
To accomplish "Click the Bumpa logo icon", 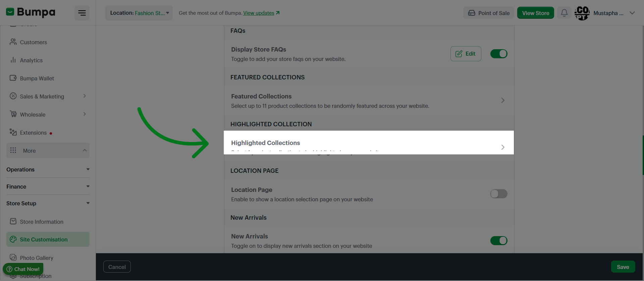I will tap(10, 12).
